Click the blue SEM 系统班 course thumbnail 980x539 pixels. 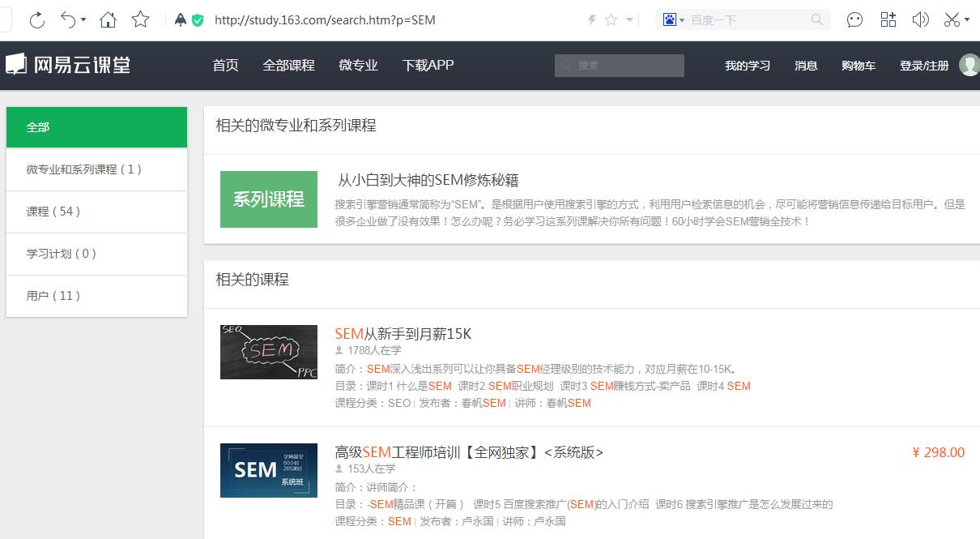pyautogui.click(x=269, y=470)
